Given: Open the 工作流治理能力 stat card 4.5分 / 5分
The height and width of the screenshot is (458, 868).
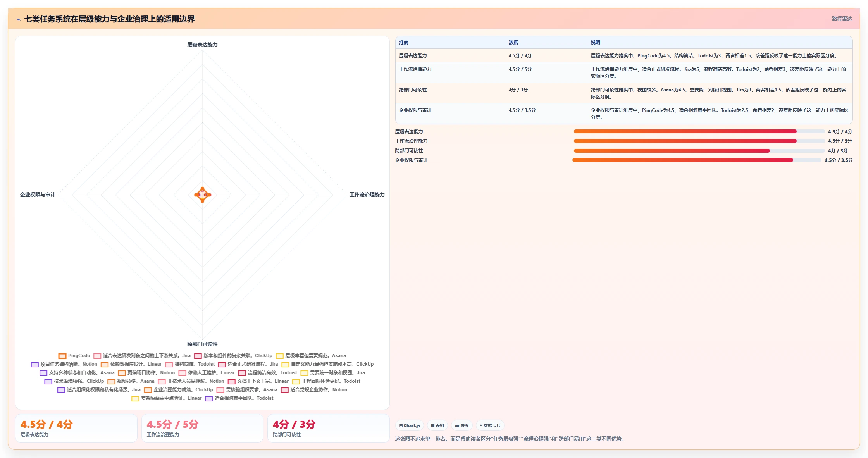Looking at the screenshot, I should [202, 428].
